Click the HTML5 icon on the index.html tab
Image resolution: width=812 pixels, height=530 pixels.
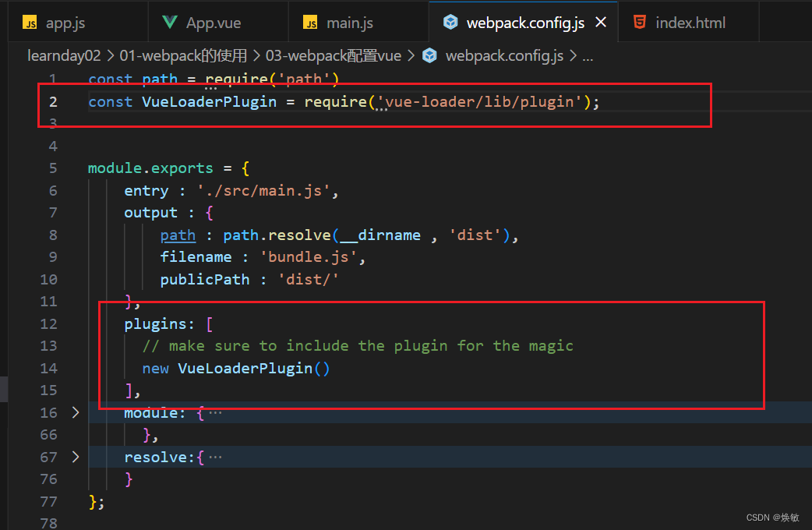click(640, 22)
